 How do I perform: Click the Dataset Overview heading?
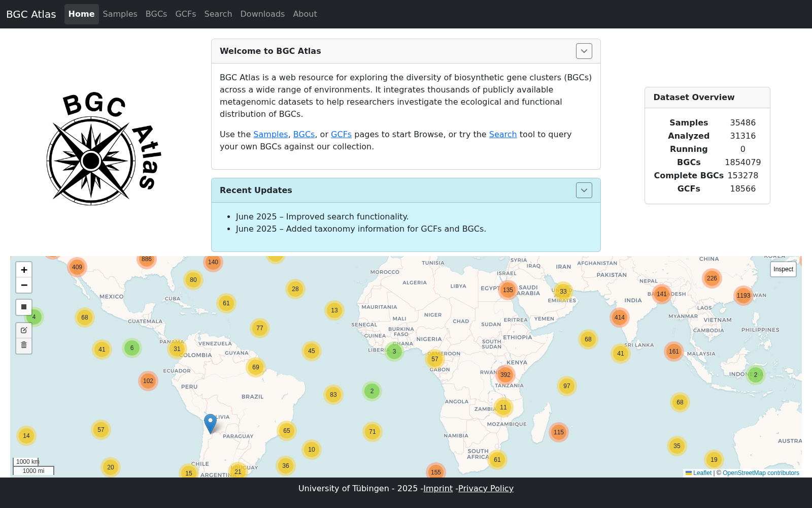click(x=694, y=98)
